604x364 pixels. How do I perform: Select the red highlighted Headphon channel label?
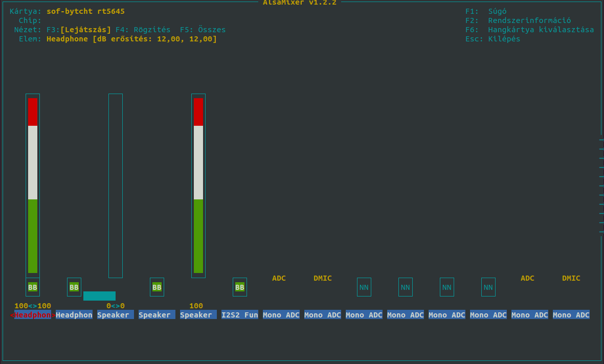pyautogui.click(x=33, y=315)
